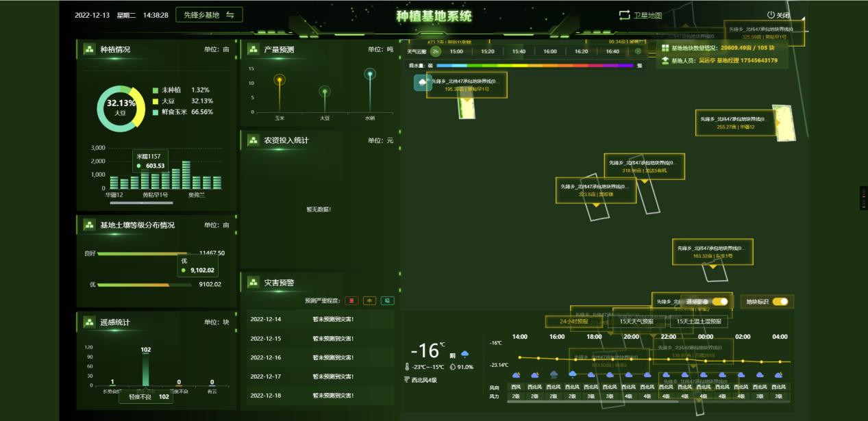Screen dimensions: 868x421
Task: Select the red severity level filter
Action: (351, 301)
